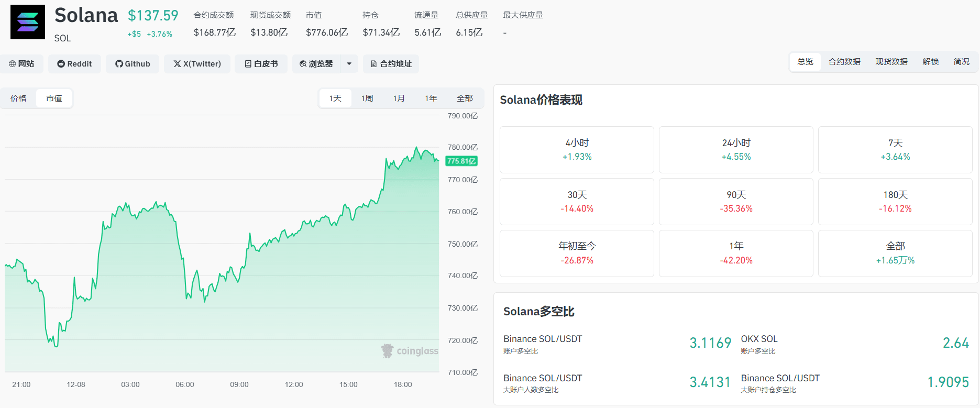Select the 1年 time range
This screenshot has height=408, width=980.
[431, 98]
